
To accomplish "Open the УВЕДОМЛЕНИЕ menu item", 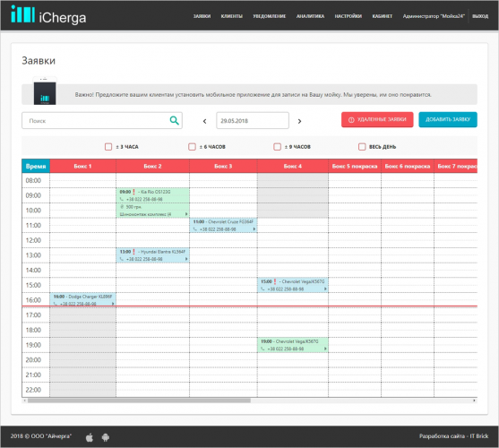I will [270, 16].
